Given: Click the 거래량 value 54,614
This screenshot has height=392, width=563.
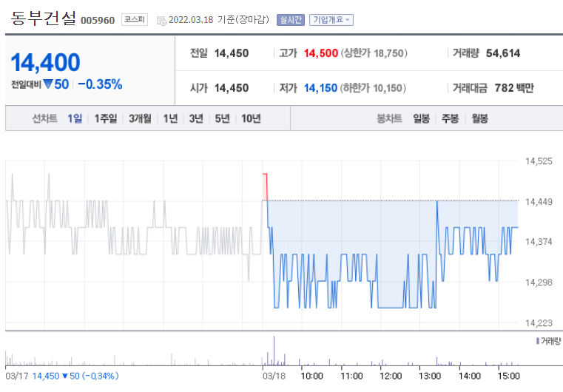Looking at the screenshot, I should tap(503, 53).
